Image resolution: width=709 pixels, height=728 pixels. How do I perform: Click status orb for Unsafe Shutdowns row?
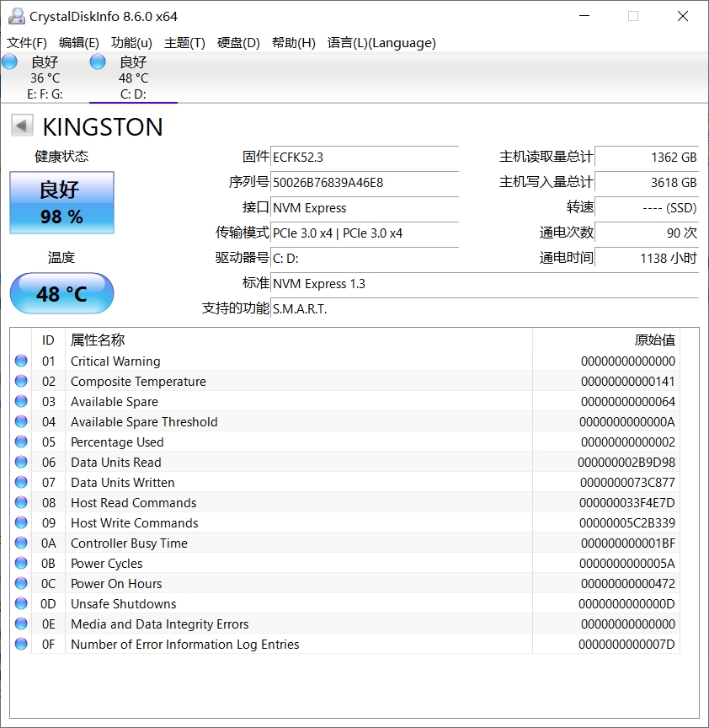[x=21, y=604]
